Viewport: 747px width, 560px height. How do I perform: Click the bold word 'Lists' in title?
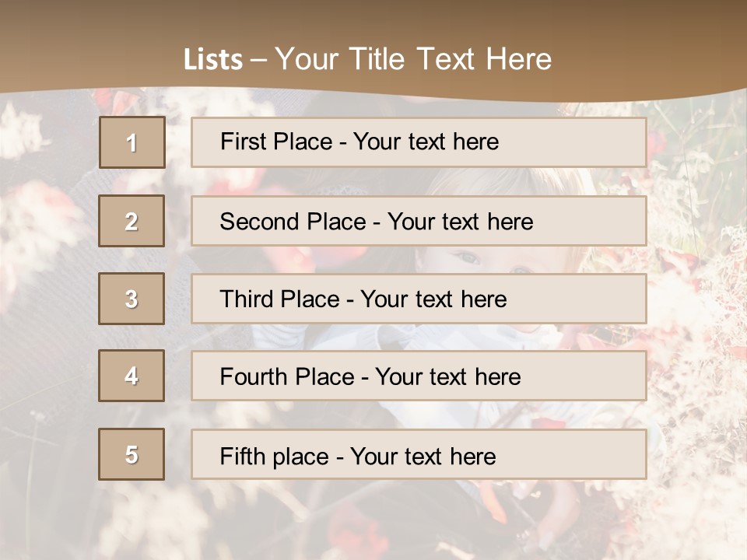click(212, 60)
